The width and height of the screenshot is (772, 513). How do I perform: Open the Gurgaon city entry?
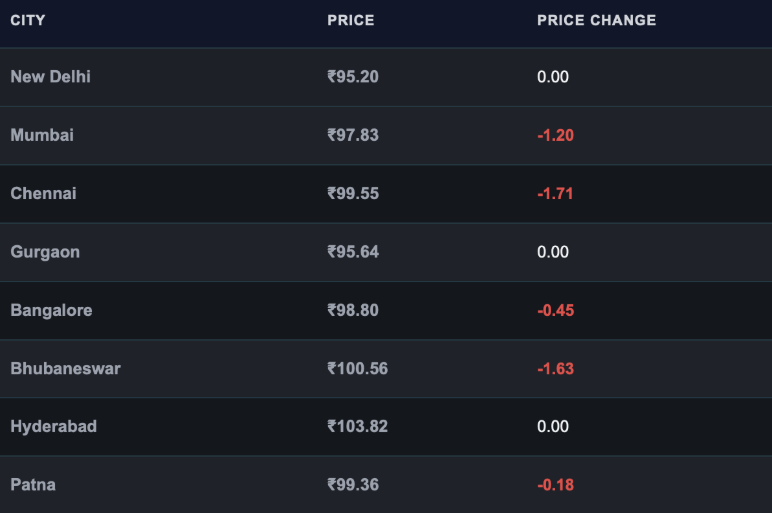pyautogui.click(x=45, y=252)
